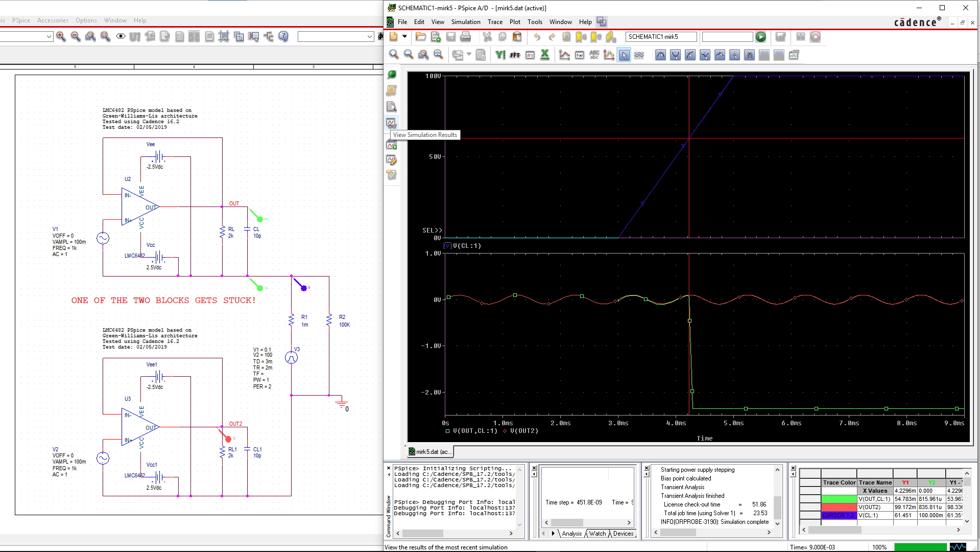Click the Undo arrow icon

click(537, 37)
